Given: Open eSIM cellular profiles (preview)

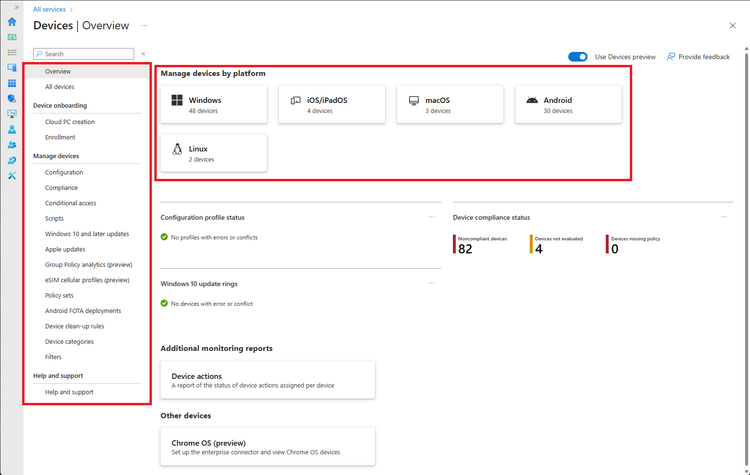Looking at the screenshot, I should click(x=87, y=280).
